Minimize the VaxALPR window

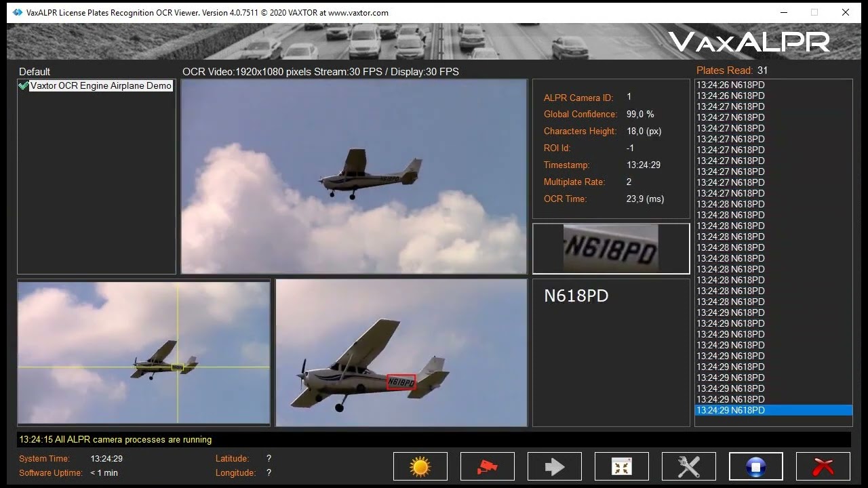coord(783,12)
